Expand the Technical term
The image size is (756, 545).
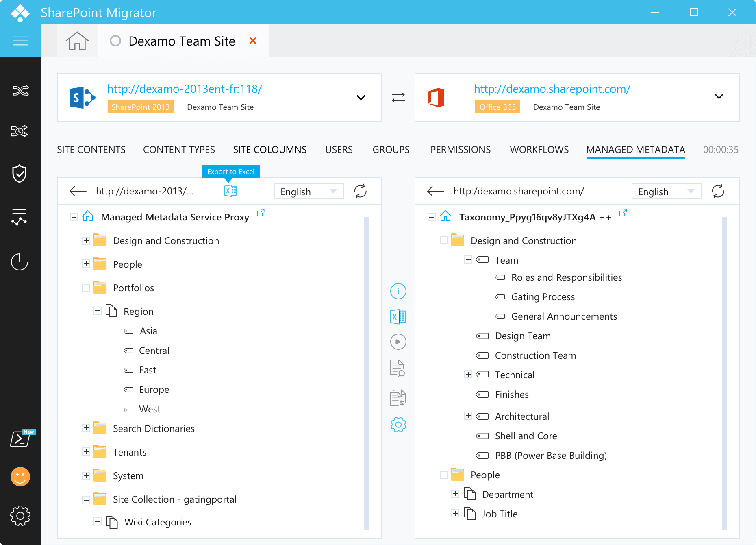pos(468,374)
